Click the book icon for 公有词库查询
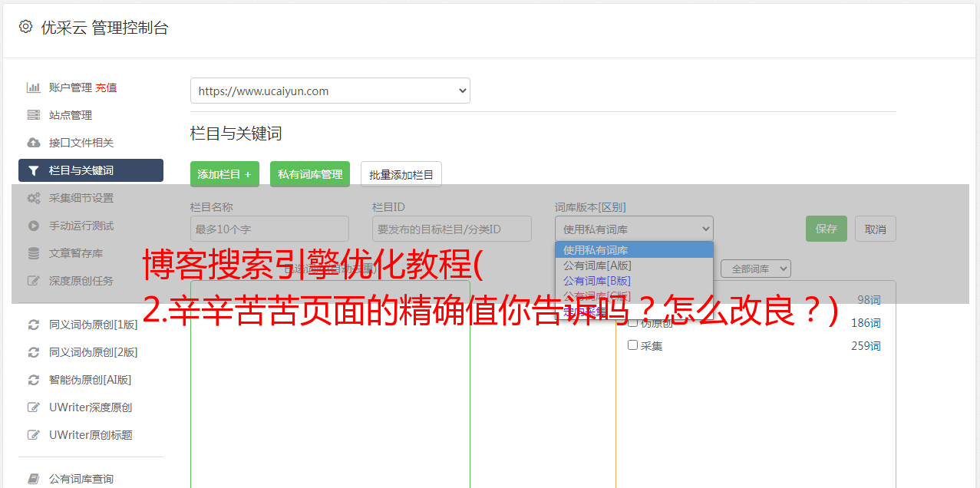Viewport: 980px width, 488px height. [34, 479]
